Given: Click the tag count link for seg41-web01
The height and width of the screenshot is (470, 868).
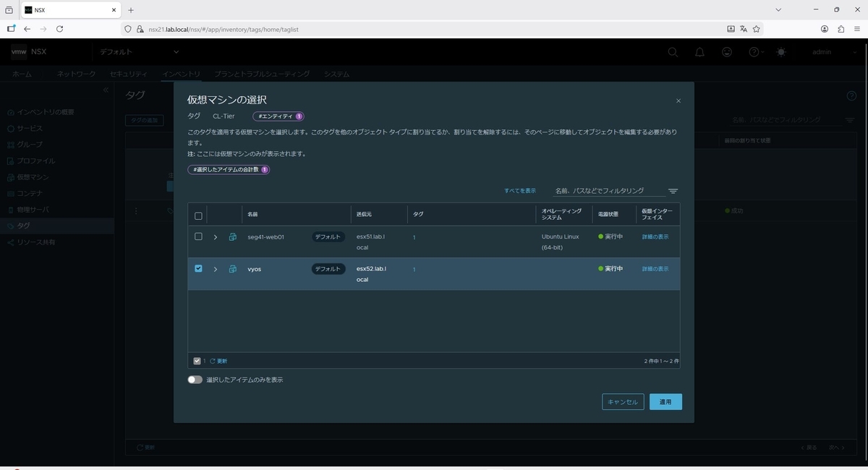Looking at the screenshot, I should 414,237.
